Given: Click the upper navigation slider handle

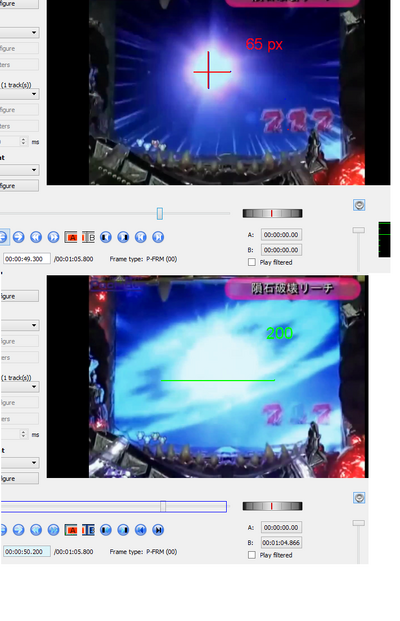Looking at the screenshot, I should (x=160, y=213).
